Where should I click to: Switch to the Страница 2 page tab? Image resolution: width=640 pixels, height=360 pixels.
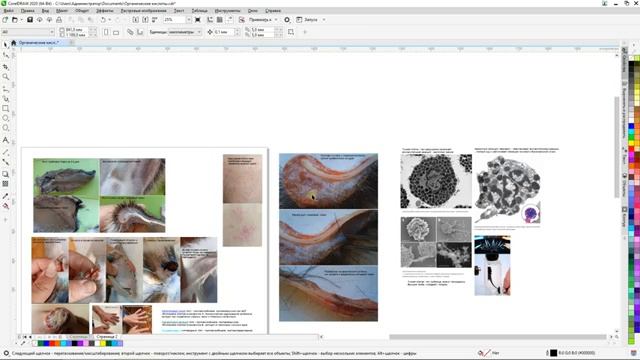(x=107, y=337)
